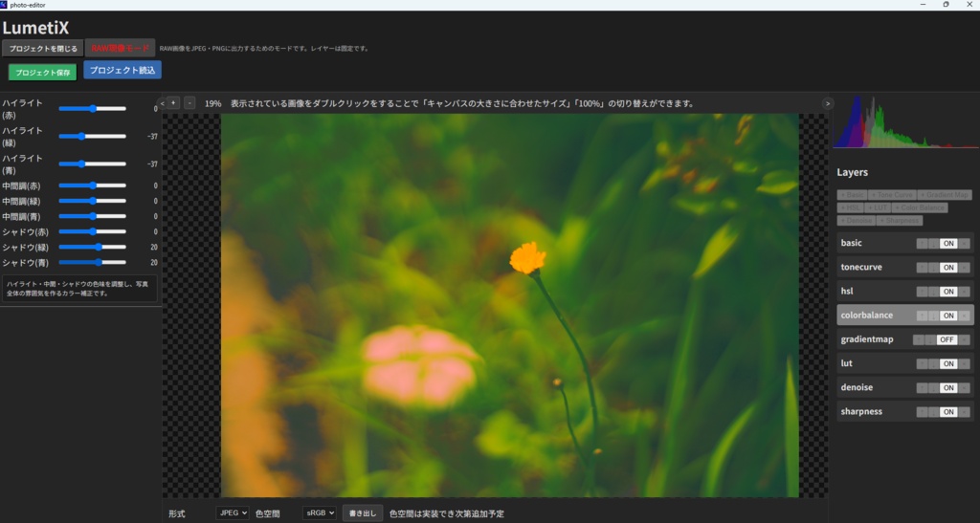Select the lut layer row
The image size is (980, 523).
(x=905, y=364)
